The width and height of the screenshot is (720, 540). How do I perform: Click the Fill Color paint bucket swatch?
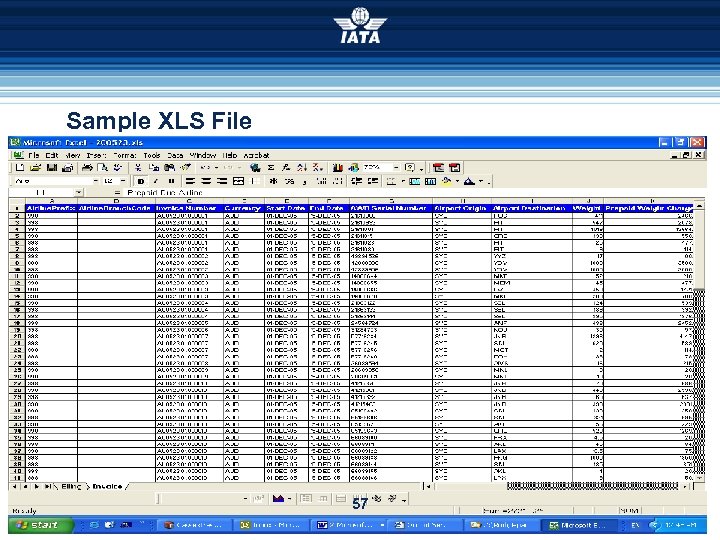pos(446,181)
